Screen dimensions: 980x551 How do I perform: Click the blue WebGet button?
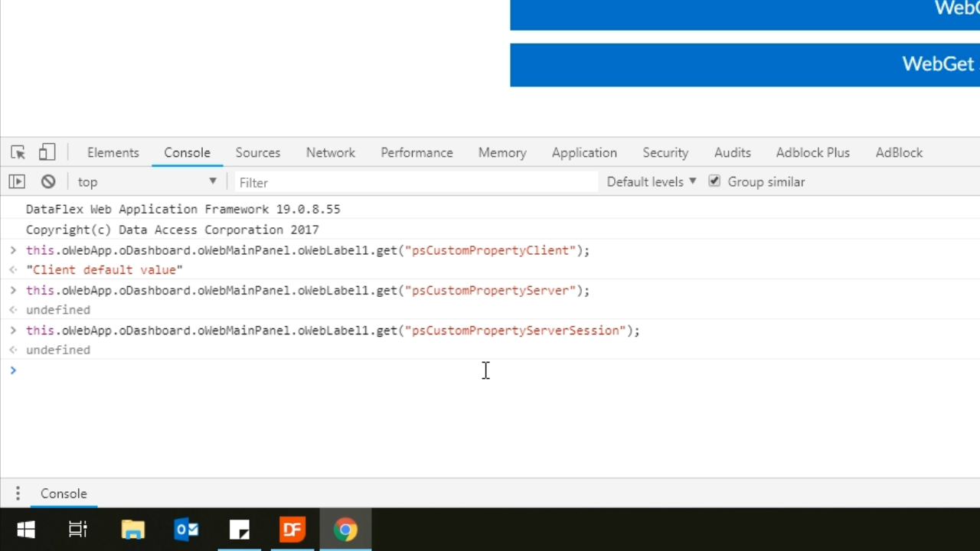pos(744,64)
